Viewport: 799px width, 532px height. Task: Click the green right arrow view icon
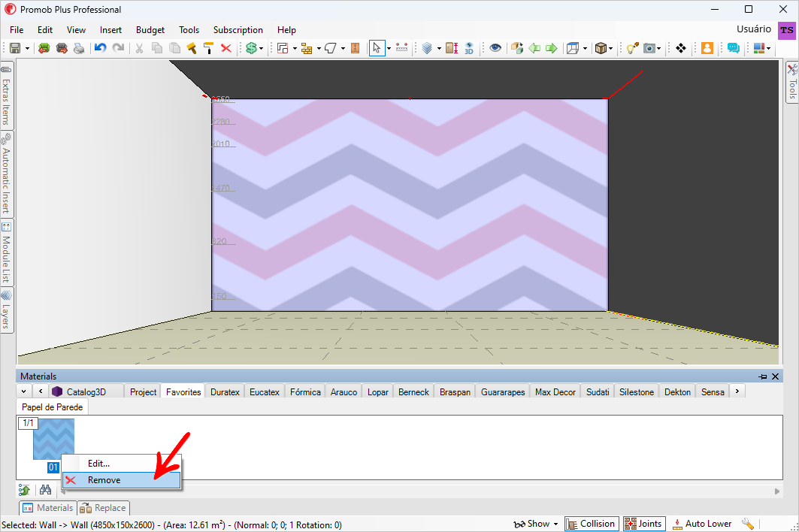coord(552,48)
